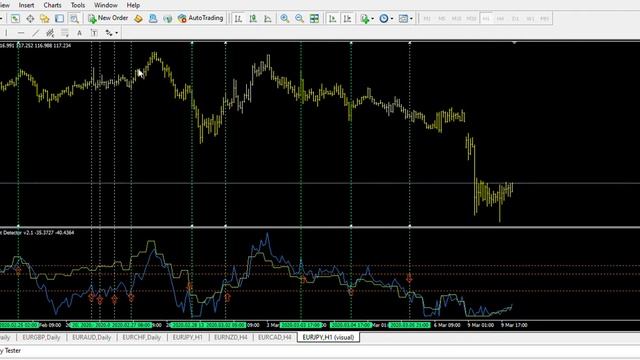Open MetaEditor yellow book icon

tap(138, 18)
